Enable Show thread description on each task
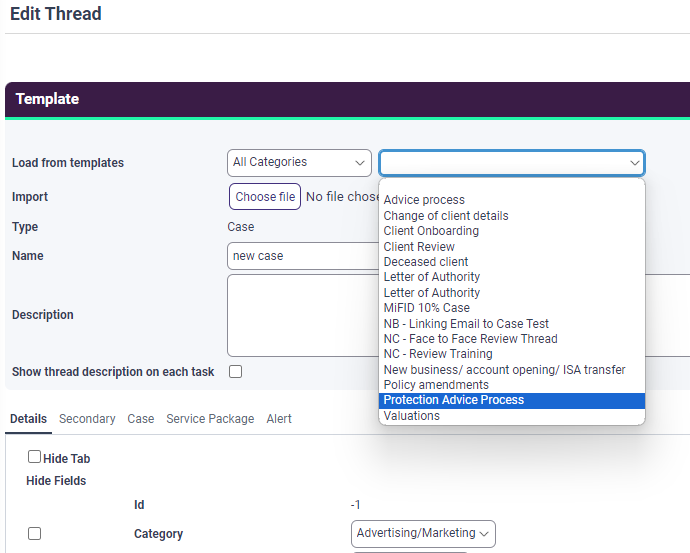The image size is (690, 553). 236,372
